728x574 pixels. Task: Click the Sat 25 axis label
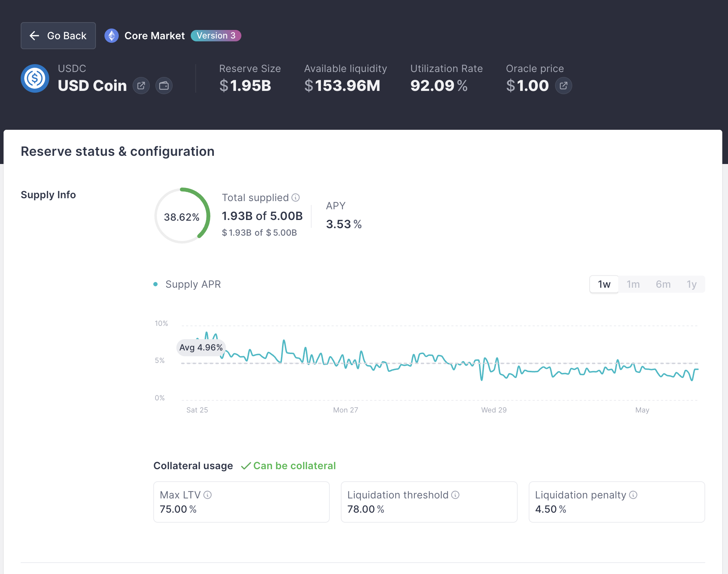point(197,410)
